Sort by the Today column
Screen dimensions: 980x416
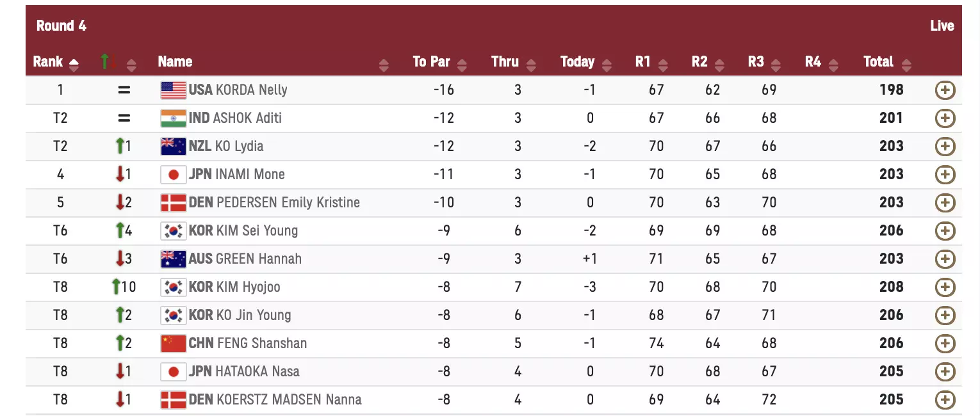585,62
